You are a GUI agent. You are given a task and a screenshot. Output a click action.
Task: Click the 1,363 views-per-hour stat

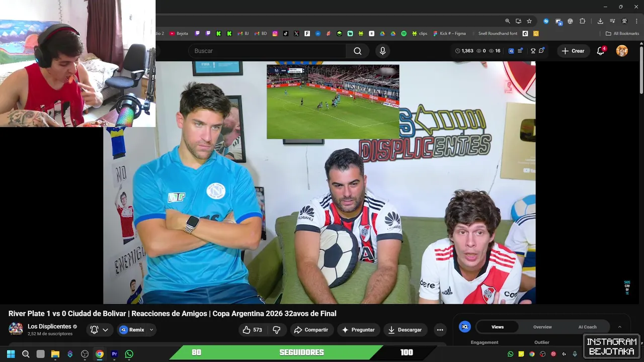[464, 51]
